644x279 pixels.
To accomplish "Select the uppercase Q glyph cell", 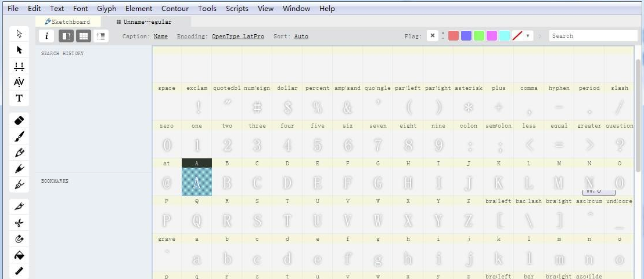I will pyautogui.click(x=197, y=215).
